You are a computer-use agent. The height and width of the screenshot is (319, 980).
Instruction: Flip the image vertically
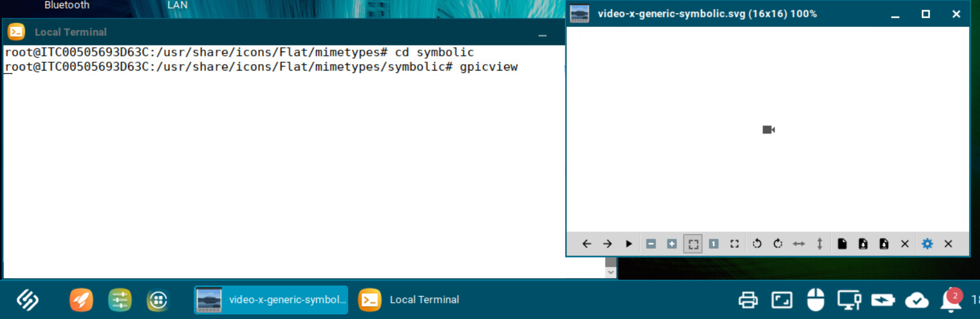pyautogui.click(x=820, y=244)
